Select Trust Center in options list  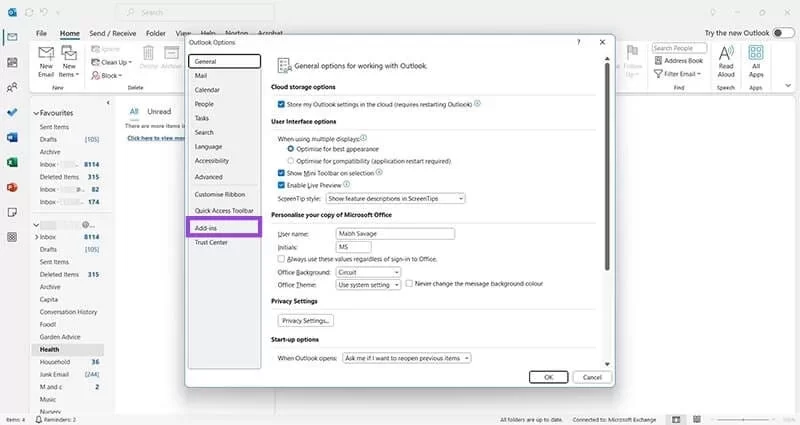pyautogui.click(x=224, y=242)
